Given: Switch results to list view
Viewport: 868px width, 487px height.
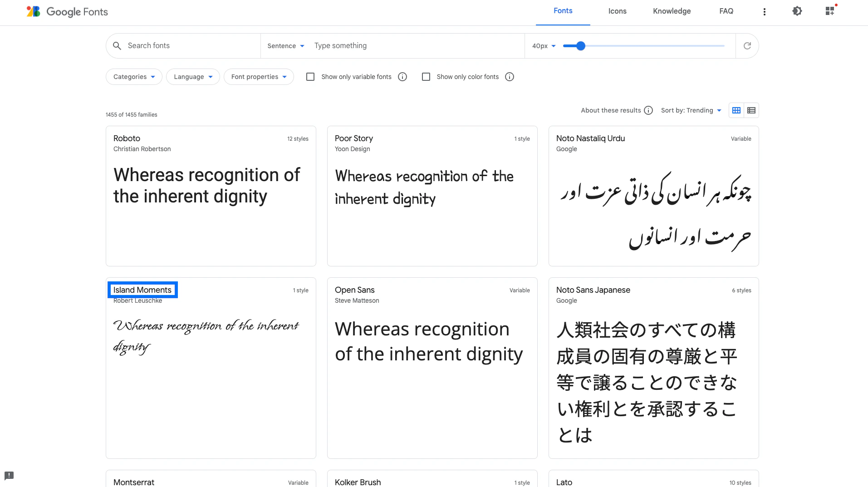Looking at the screenshot, I should tap(751, 110).
